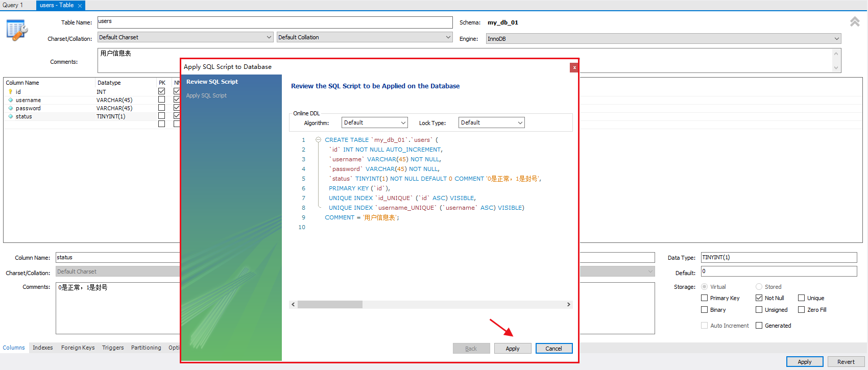868x370 pixels.
Task: Select the Stored storage radio button
Action: coord(759,287)
